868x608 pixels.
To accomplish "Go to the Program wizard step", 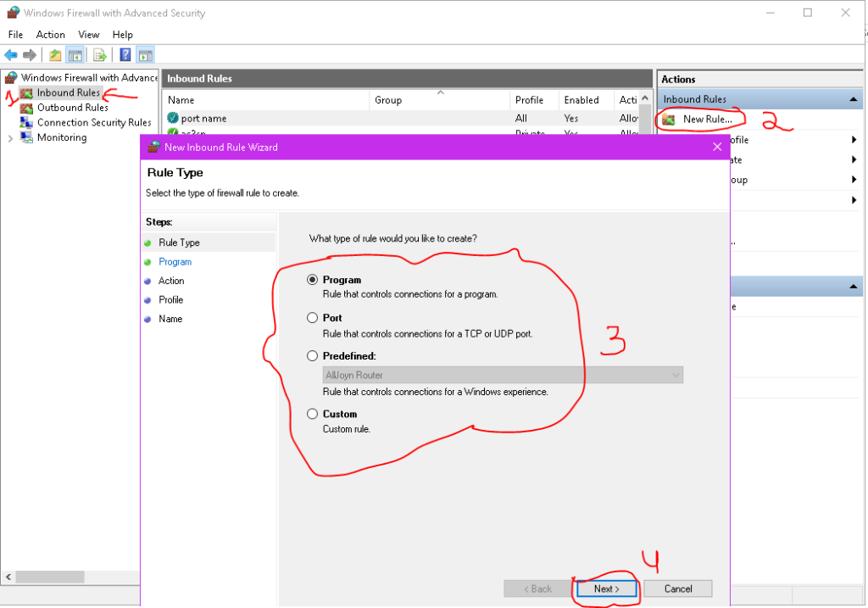I will tap(175, 261).
